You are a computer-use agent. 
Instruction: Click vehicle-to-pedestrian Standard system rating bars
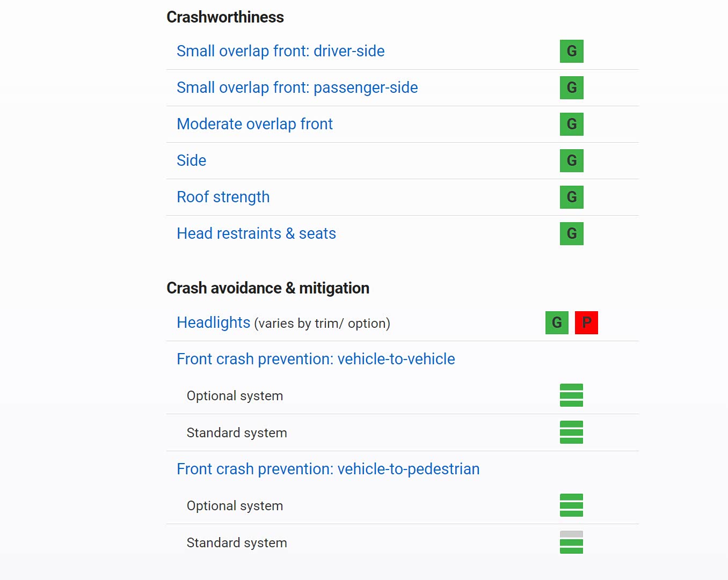[x=571, y=542]
